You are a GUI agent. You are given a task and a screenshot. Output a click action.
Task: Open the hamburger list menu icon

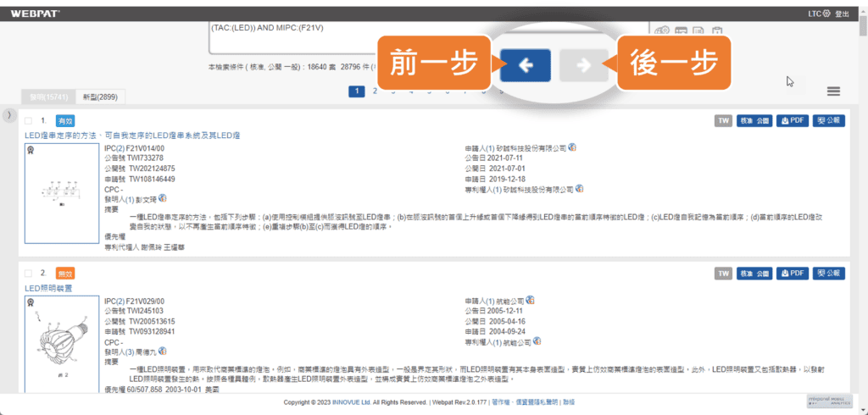coord(833,91)
